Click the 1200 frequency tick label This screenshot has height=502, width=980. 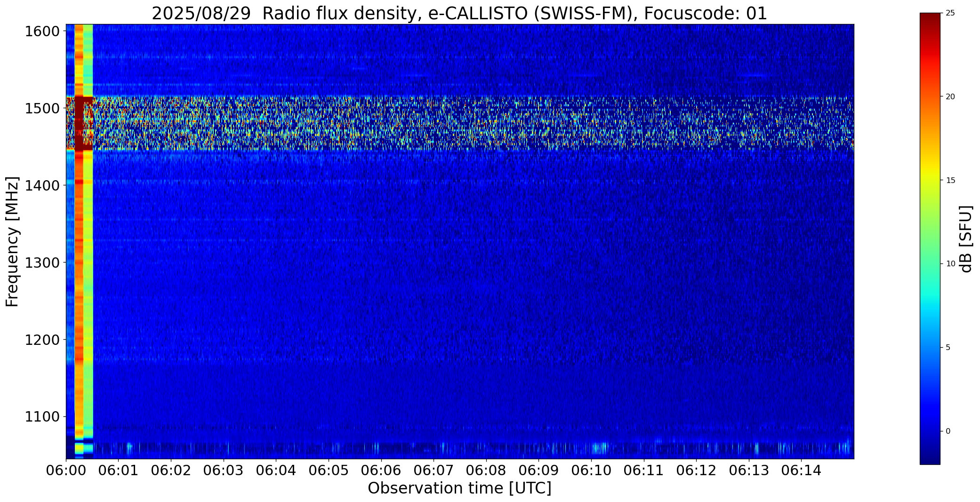pyautogui.click(x=42, y=340)
